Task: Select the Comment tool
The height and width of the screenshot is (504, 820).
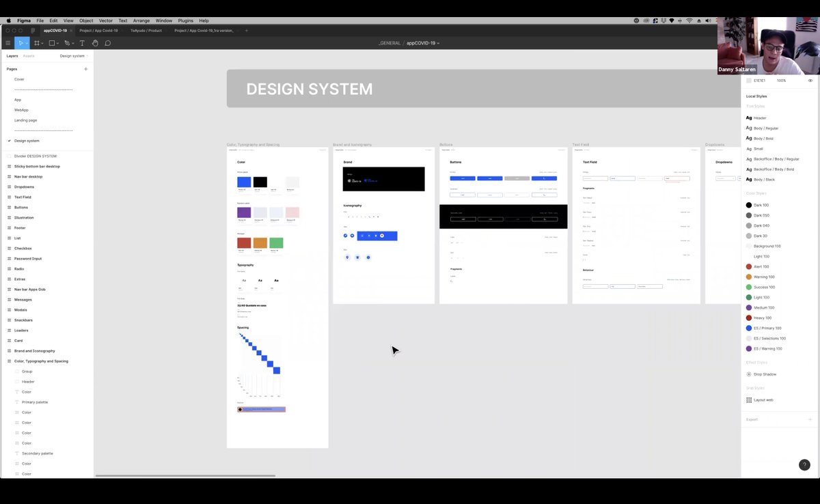Action: [108, 43]
